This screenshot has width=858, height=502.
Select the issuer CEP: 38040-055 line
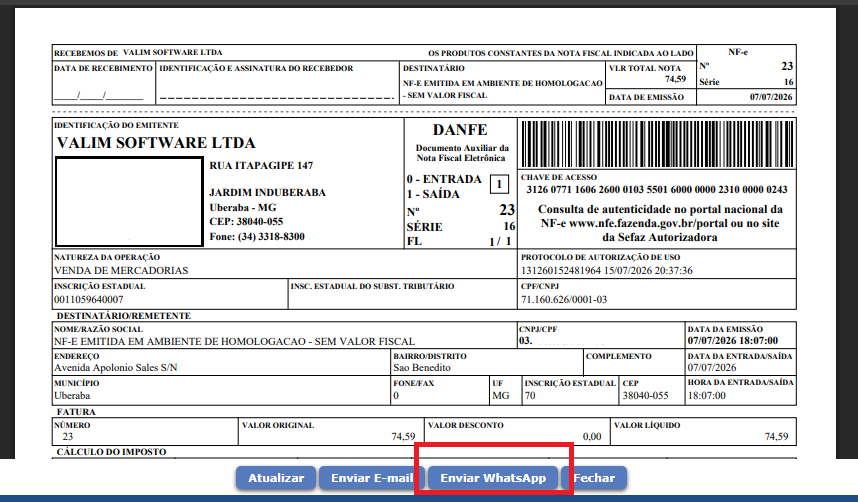tap(246, 222)
